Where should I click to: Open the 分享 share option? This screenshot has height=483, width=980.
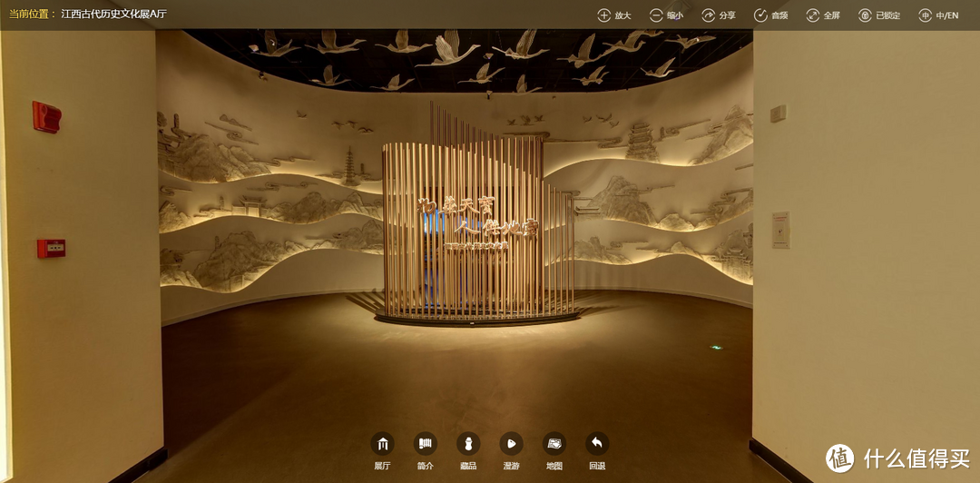click(x=709, y=15)
